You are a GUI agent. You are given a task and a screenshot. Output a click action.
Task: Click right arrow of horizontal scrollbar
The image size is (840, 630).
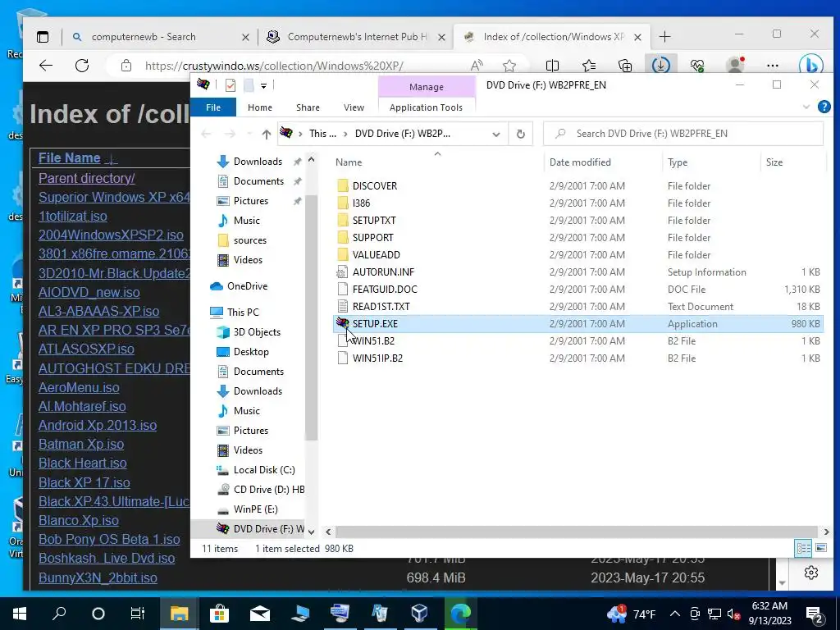(x=826, y=532)
